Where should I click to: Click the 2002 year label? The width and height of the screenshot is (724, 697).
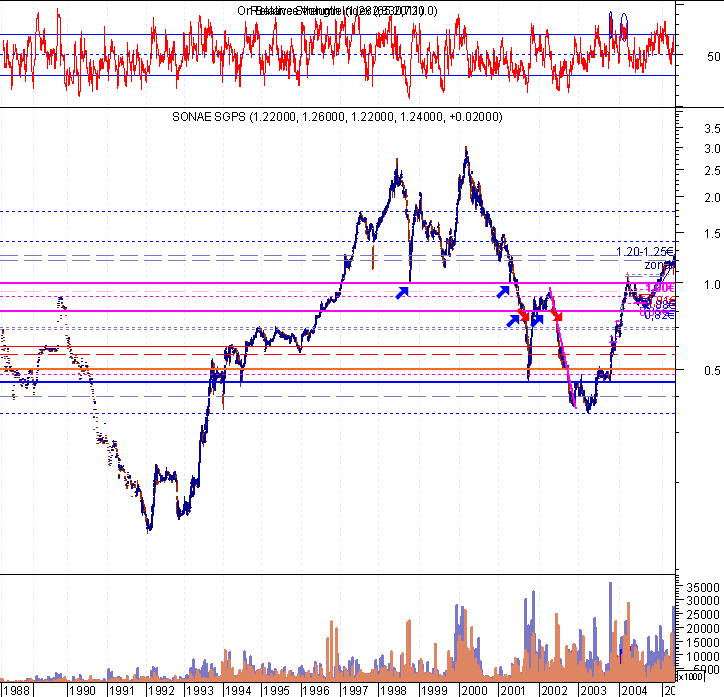tap(553, 691)
